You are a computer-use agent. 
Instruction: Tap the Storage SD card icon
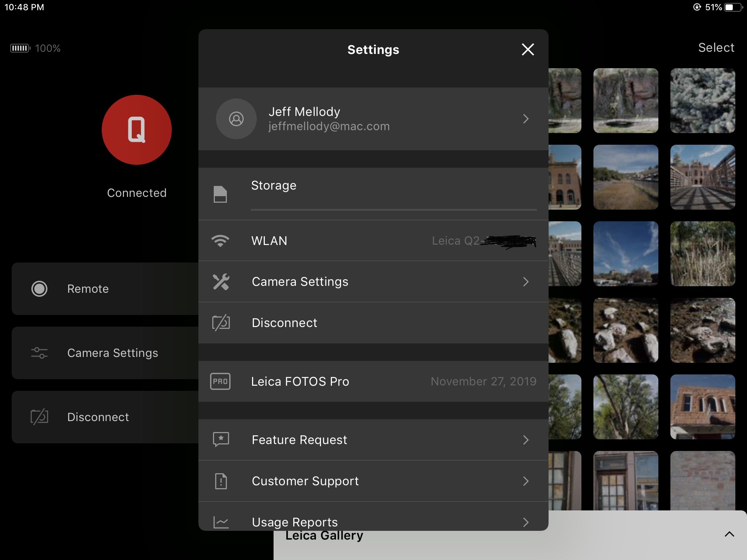220,194
